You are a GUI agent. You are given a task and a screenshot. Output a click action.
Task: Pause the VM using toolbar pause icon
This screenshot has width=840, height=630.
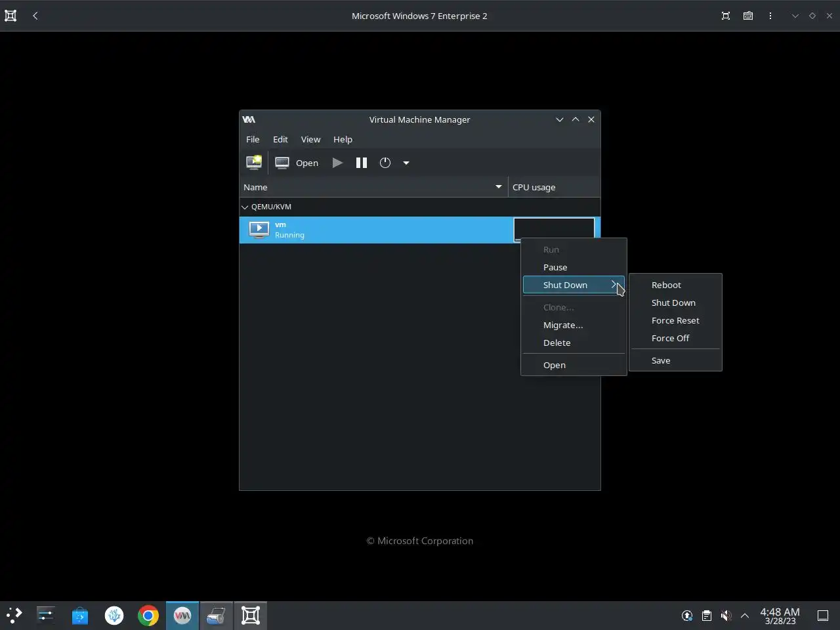[x=362, y=163]
